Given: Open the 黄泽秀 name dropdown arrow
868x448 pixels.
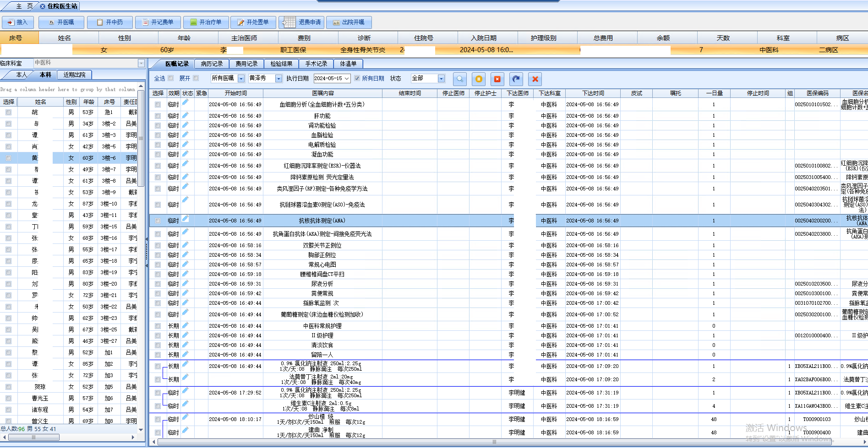Looking at the screenshot, I should click(x=278, y=79).
